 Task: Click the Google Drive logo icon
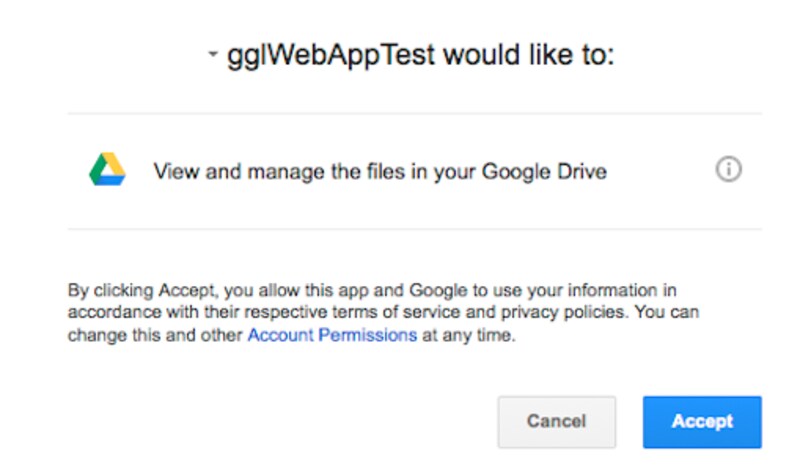pyautogui.click(x=107, y=171)
